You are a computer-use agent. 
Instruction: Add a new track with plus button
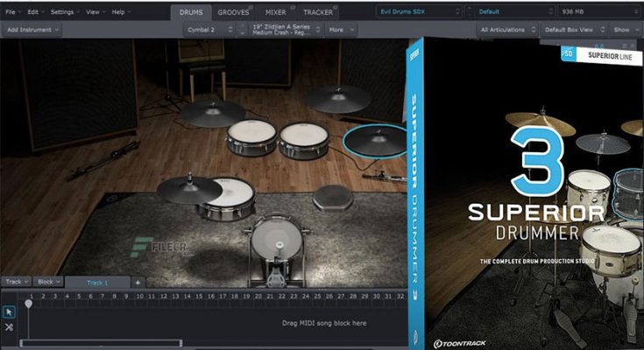[x=138, y=283]
